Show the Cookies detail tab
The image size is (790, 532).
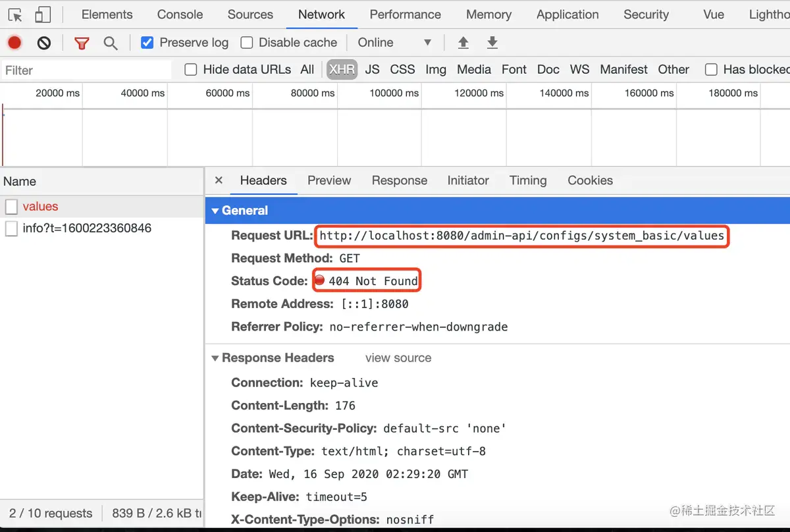(x=591, y=180)
